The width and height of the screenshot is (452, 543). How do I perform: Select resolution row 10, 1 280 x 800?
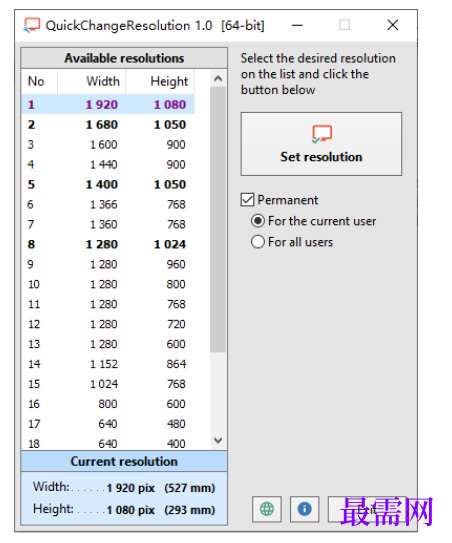pyautogui.click(x=108, y=284)
